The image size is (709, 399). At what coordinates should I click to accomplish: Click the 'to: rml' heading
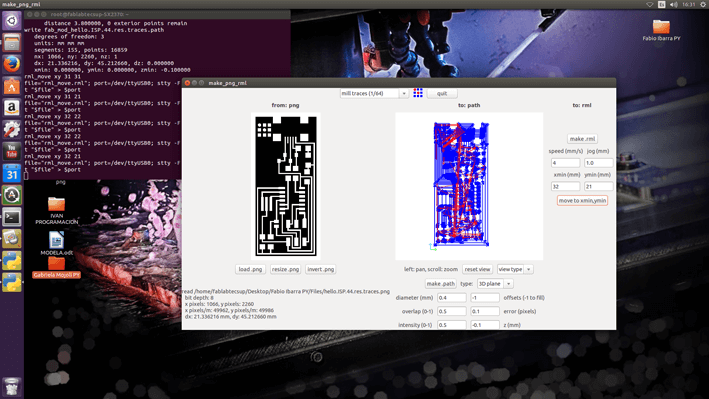(582, 105)
